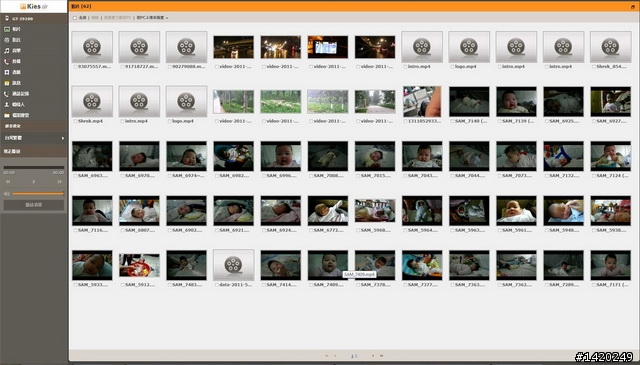
Task: Tick the select-all checkbox in the toolbar
Action: click(x=75, y=18)
